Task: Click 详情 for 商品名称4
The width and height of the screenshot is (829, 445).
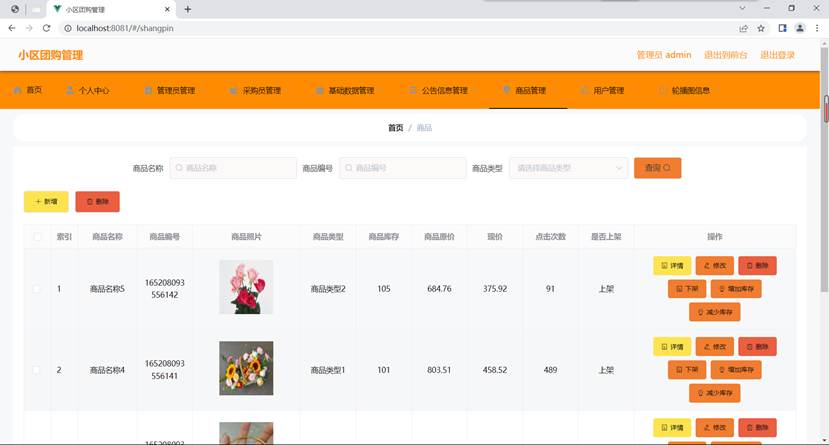Action: (x=672, y=347)
